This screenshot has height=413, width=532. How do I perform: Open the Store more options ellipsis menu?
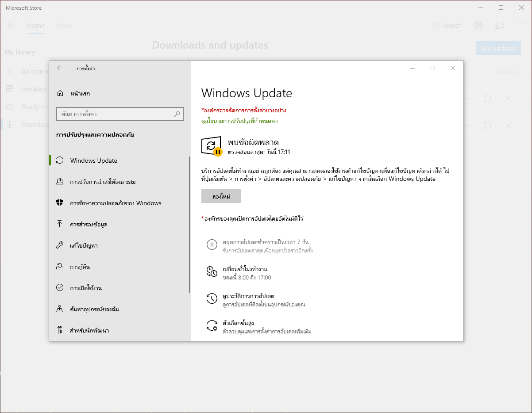521,25
